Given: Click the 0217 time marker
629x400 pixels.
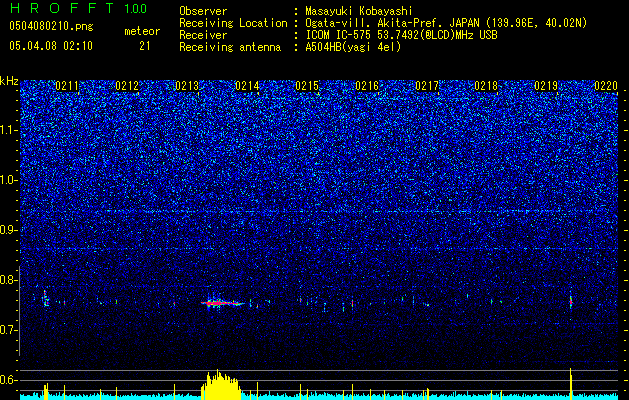Looking at the screenshot, I should [x=427, y=86].
